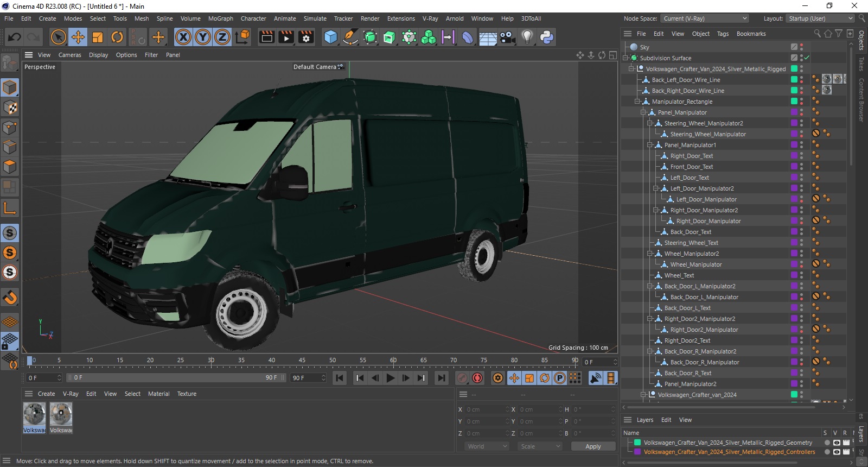The image size is (868, 467).
Task: Add a Cube primitive object
Action: click(330, 37)
